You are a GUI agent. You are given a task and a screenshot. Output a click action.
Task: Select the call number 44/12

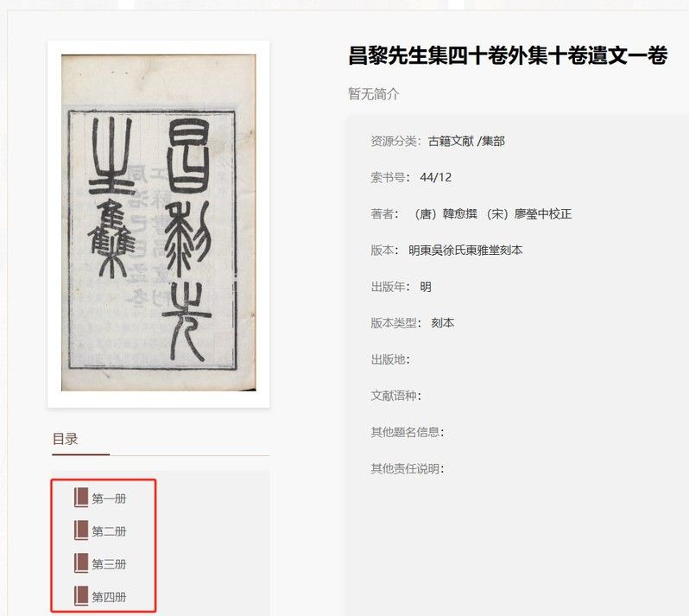tap(435, 178)
